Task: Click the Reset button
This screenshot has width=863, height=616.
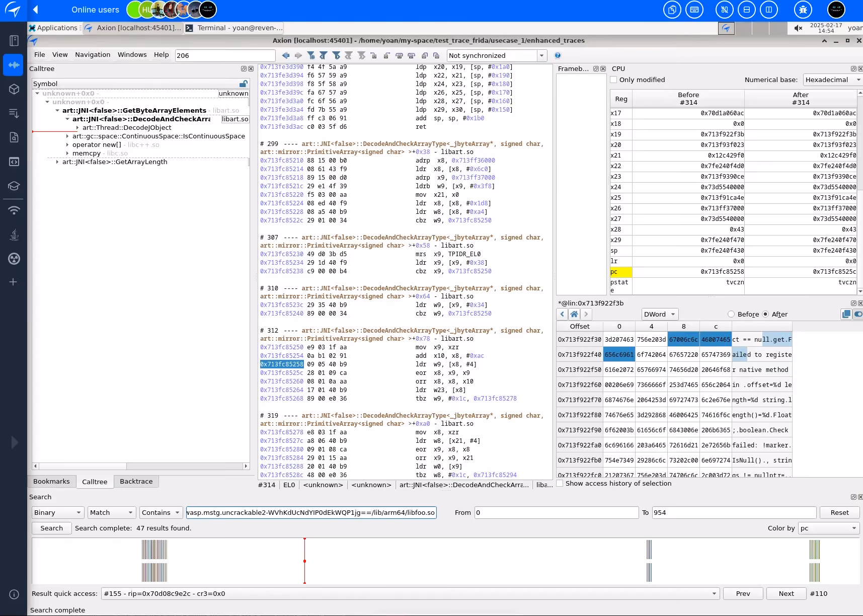Action: [x=839, y=512]
